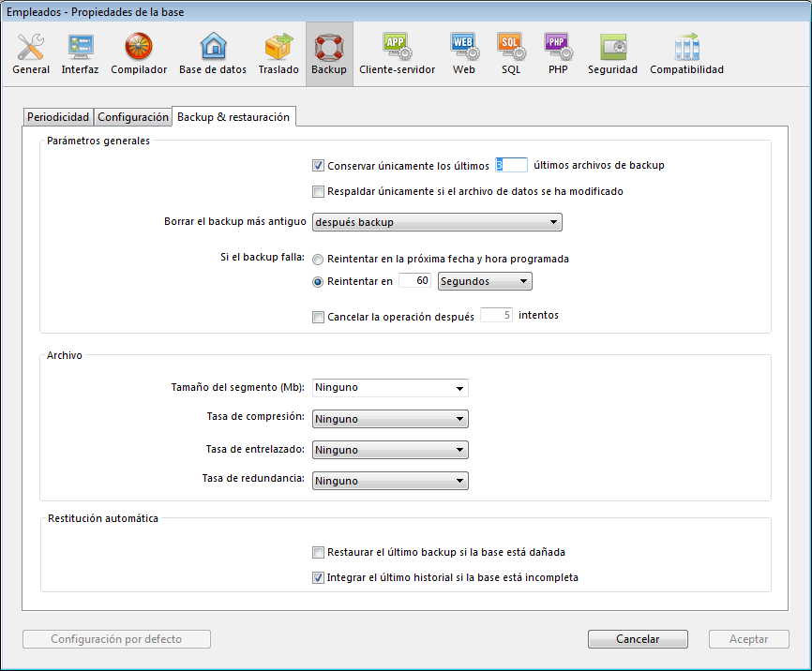The width and height of the screenshot is (812, 671).
Task: Open Tasa de compresión dropdown
Action: 390,419
